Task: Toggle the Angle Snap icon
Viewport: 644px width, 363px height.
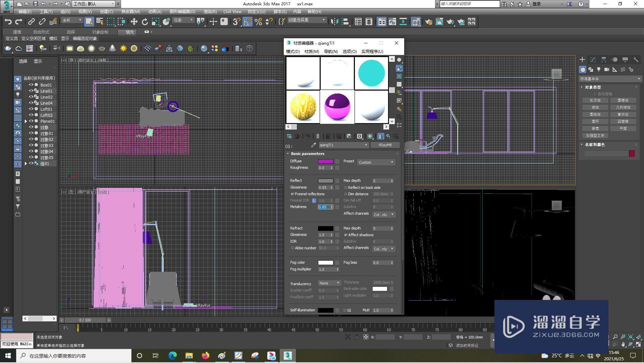Action: (248, 22)
